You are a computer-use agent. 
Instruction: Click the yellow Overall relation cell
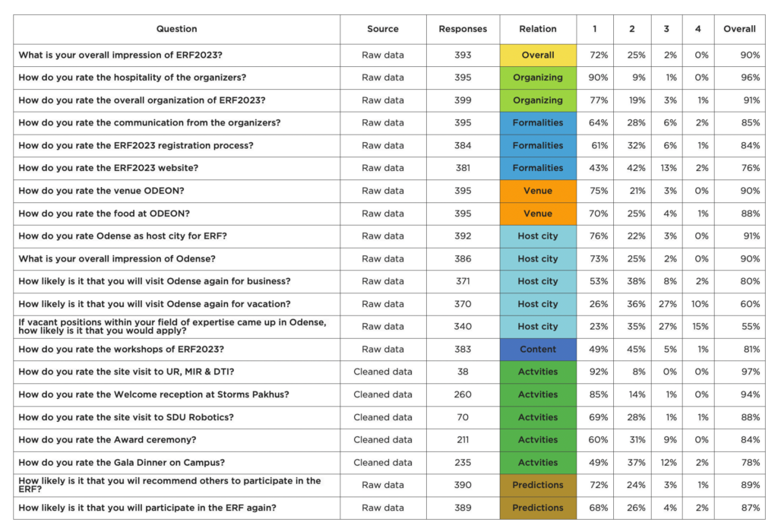538,55
